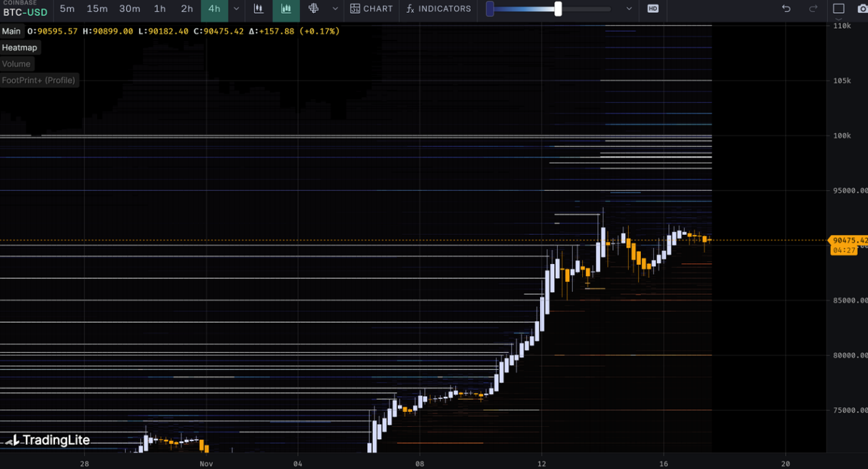Click the 28 date label on the time axis
The height and width of the screenshot is (469, 868).
(x=84, y=463)
